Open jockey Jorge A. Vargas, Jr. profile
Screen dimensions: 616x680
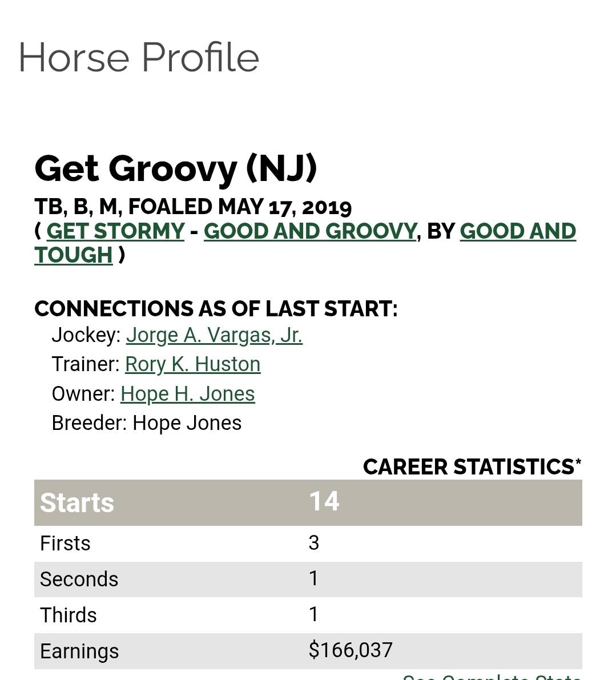pos(214,335)
